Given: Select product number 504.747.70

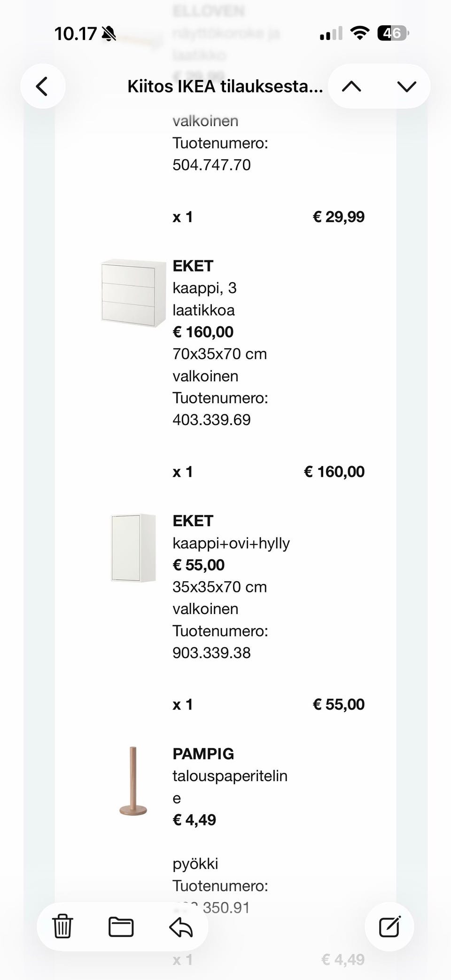Looking at the screenshot, I should pos(211,165).
